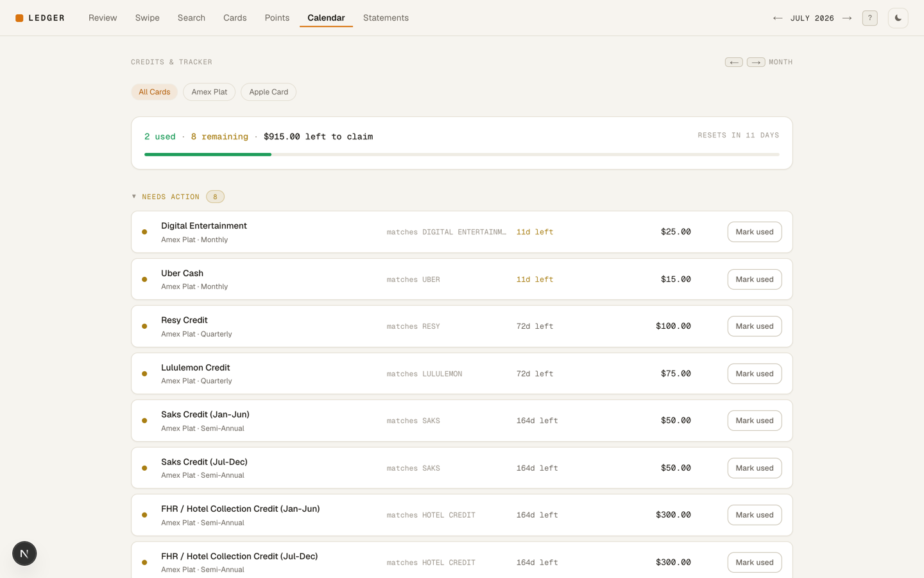924x578 pixels.
Task: Open the Review tab
Action: click(103, 18)
